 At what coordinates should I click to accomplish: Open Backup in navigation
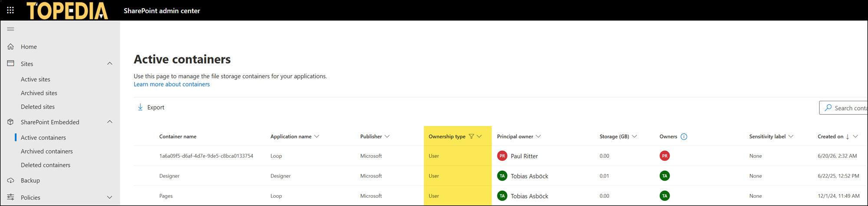point(30,180)
